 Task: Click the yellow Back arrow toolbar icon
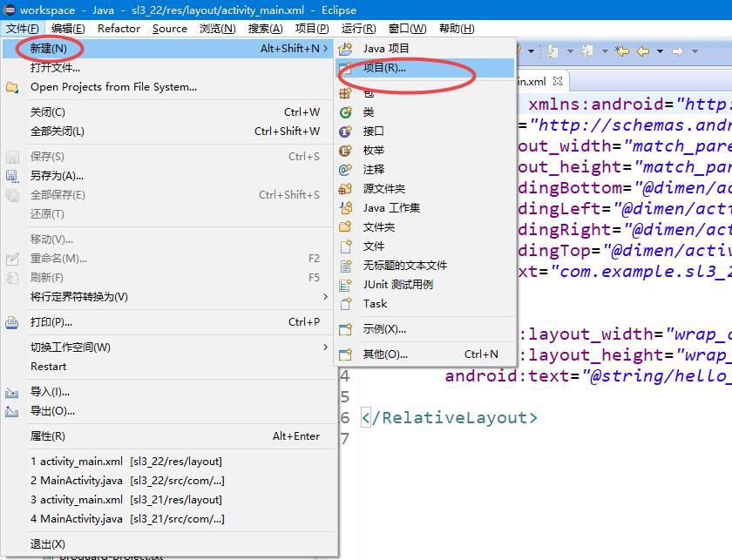click(x=643, y=51)
